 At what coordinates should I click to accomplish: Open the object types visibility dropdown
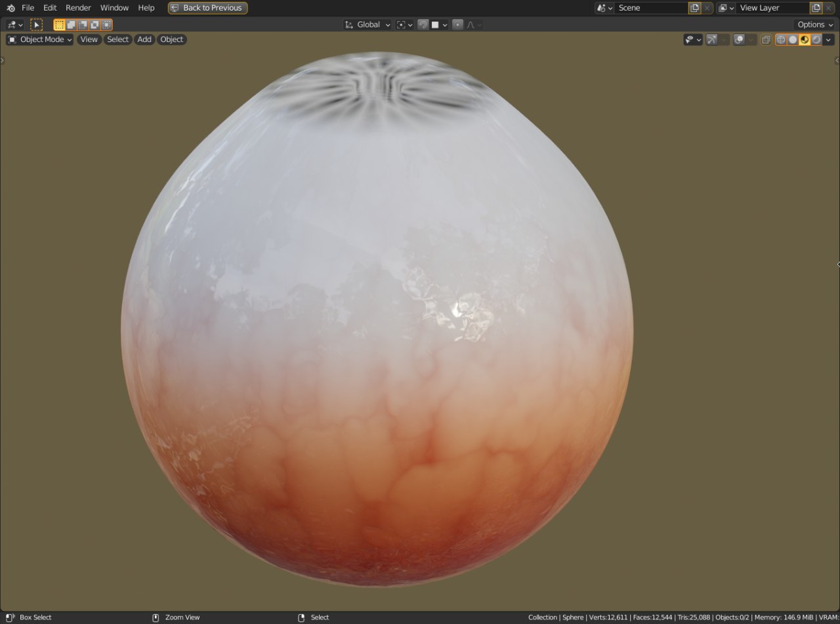point(693,39)
